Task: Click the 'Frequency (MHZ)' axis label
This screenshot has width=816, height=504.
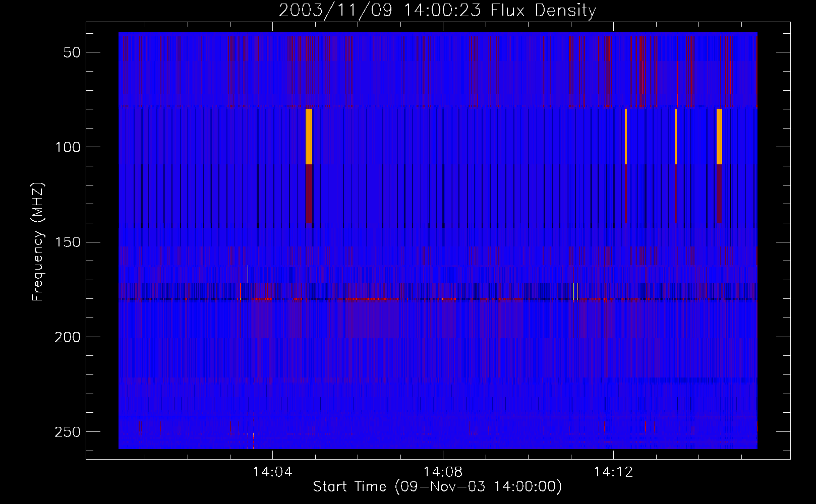Action: [38, 242]
